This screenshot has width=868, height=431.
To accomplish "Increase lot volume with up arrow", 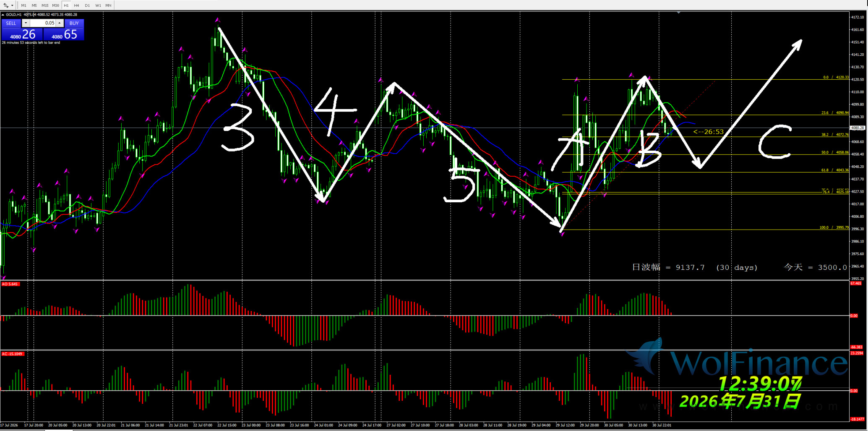I will 60,23.
